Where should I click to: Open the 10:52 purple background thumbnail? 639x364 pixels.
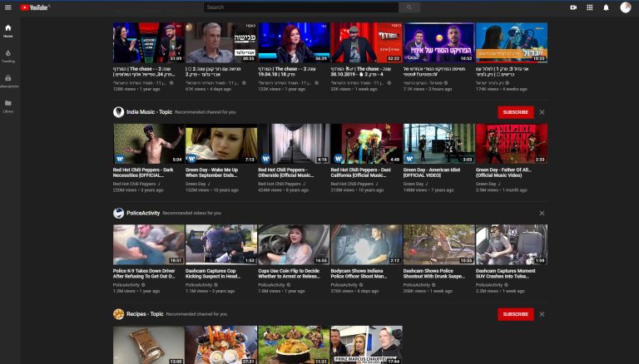coord(439,42)
